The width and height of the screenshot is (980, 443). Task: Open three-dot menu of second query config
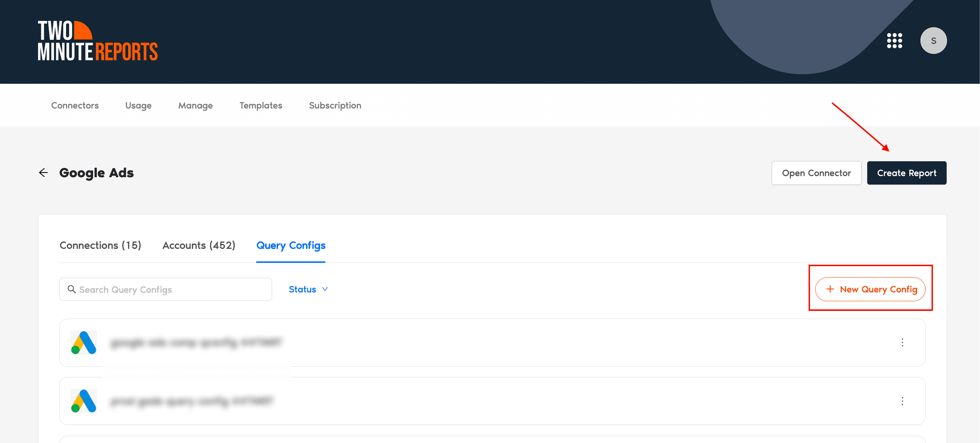[902, 401]
